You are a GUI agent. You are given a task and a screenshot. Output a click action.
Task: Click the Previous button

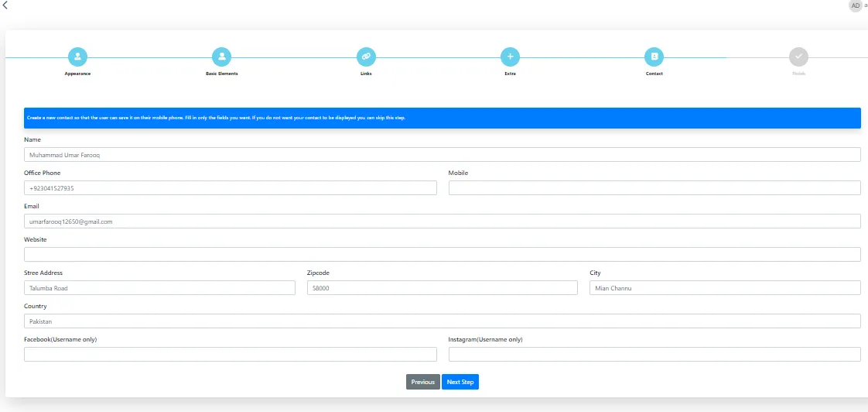pos(422,382)
